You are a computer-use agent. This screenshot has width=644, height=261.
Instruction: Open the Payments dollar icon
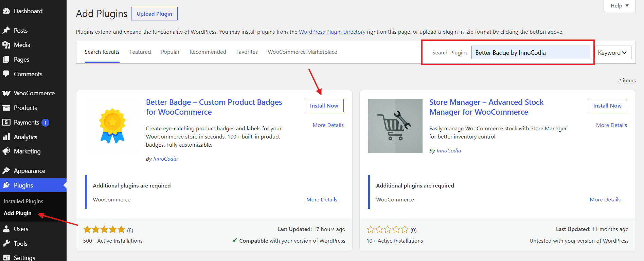tap(6, 122)
